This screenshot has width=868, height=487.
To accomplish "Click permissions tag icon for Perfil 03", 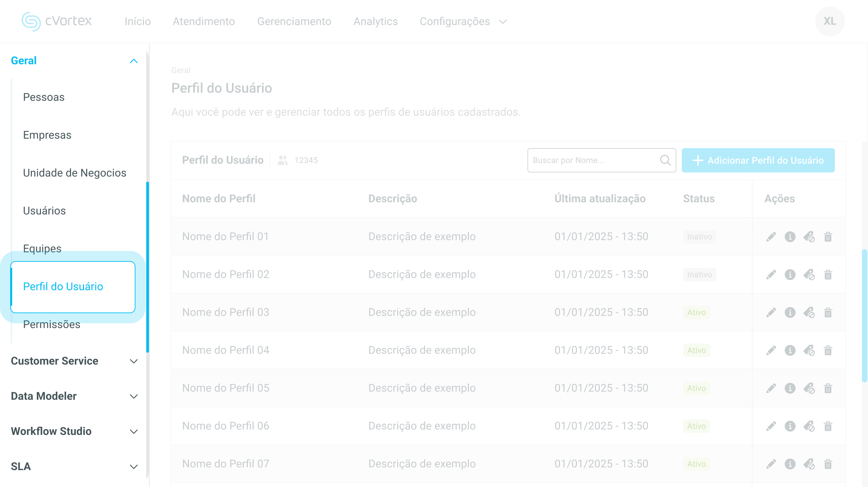I will click(x=809, y=312).
